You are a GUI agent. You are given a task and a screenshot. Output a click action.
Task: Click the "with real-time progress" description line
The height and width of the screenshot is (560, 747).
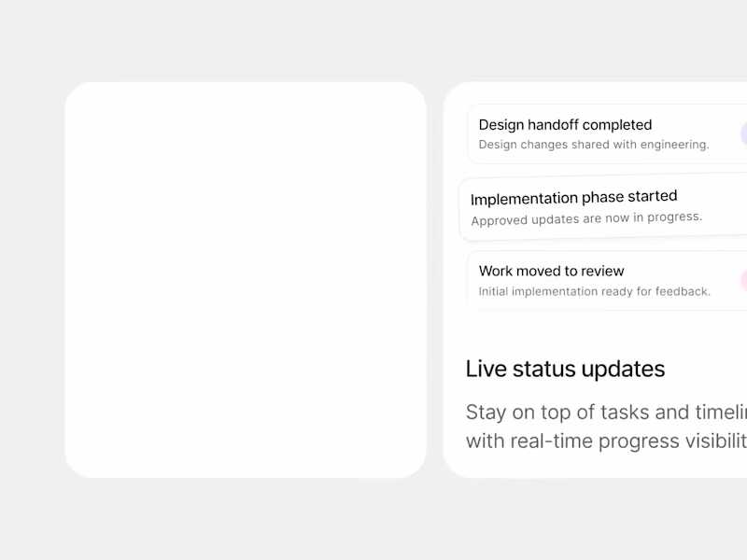606,441
